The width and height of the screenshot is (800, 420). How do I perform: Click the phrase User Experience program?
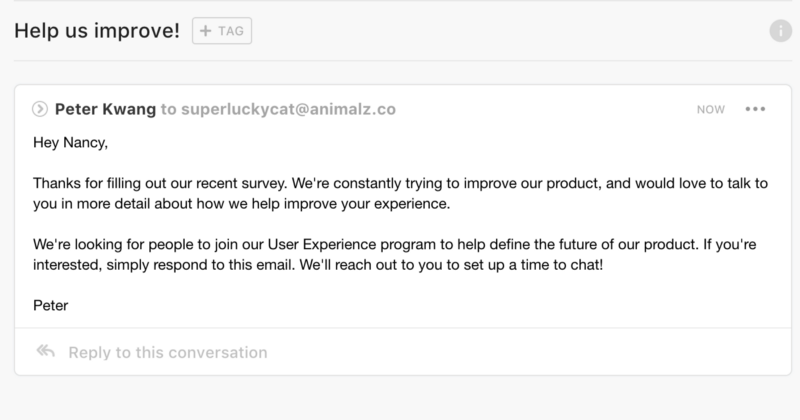(x=313, y=244)
